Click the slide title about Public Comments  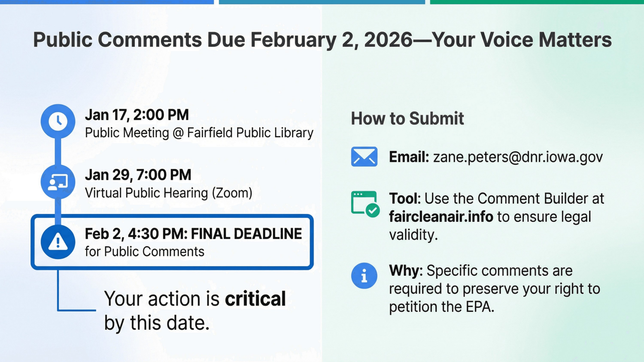pyautogui.click(x=322, y=40)
